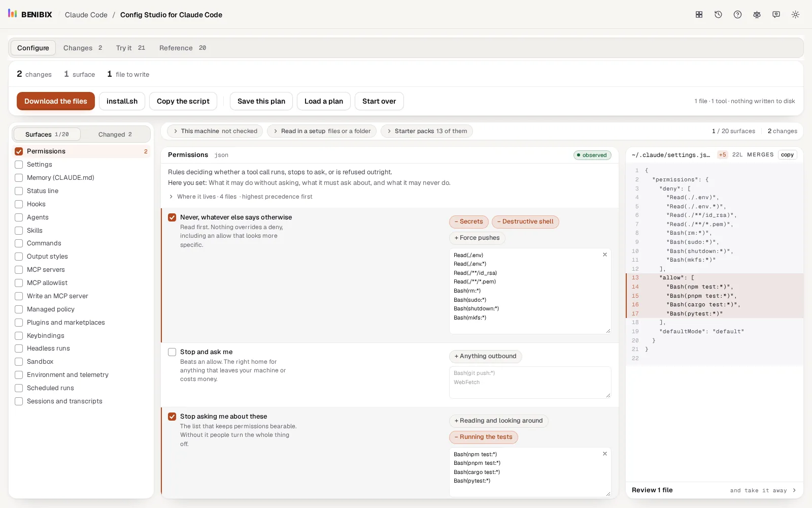Clear the allow rules with its X icon
This screenshot has height=508, width=812.
click(x=605, y=454)
